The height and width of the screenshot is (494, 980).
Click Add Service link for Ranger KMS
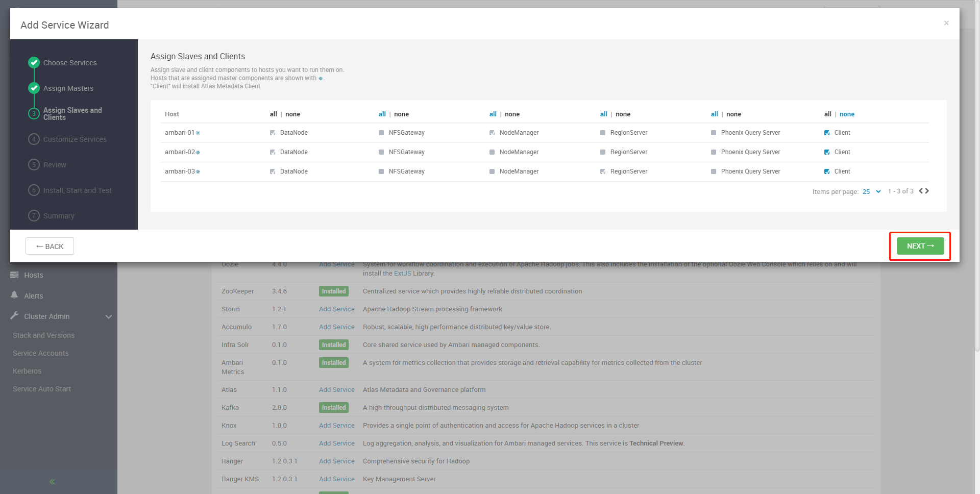(x=336, y=479)
